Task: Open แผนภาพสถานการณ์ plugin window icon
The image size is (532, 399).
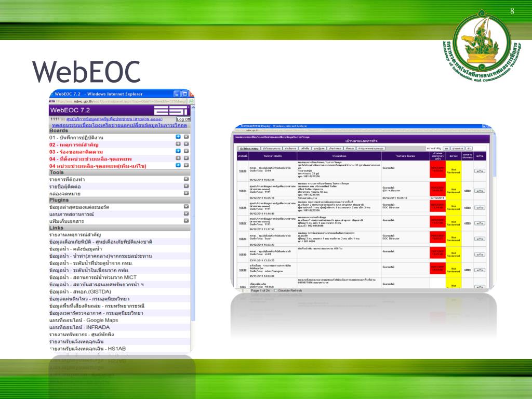Action: 187,214
